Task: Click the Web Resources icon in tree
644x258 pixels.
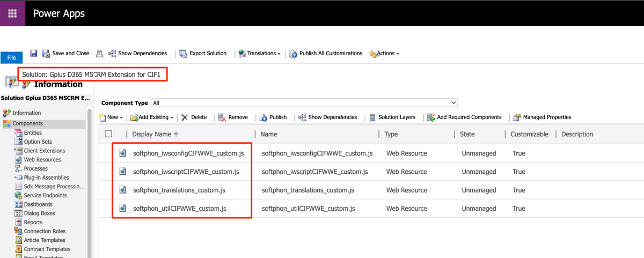Action: [x=18, y=159]
